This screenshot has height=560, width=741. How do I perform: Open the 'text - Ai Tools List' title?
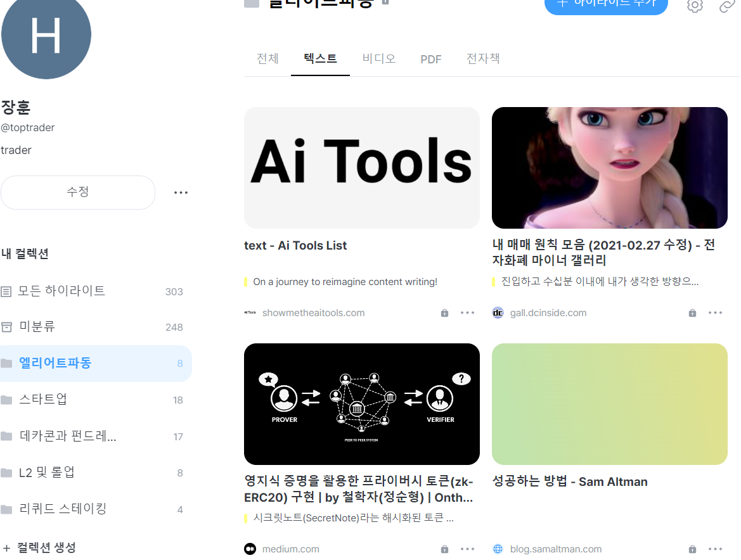coord(295,246)
